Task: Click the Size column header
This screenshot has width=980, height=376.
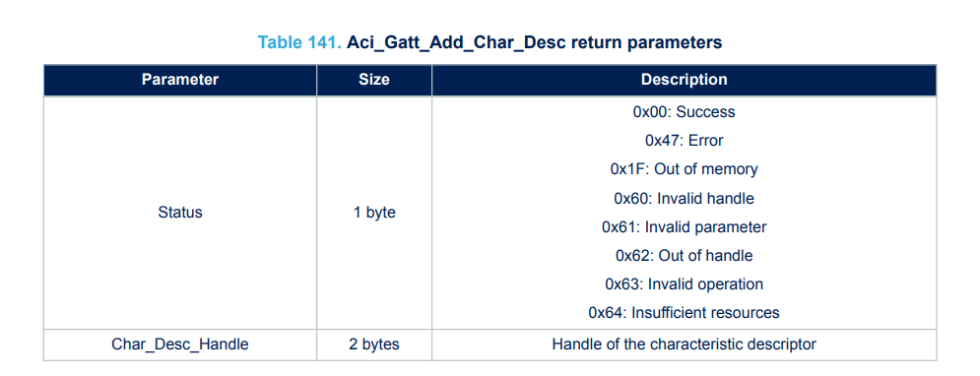Action: [374, 80]
